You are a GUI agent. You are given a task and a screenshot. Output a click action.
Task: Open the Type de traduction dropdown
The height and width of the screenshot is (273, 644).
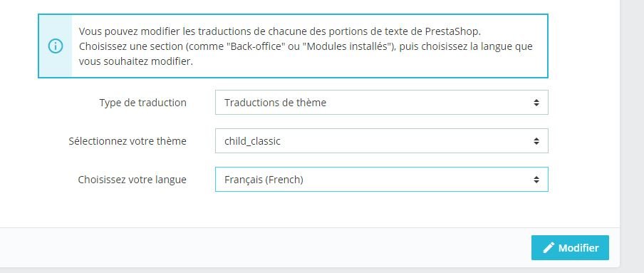(382, 103)
